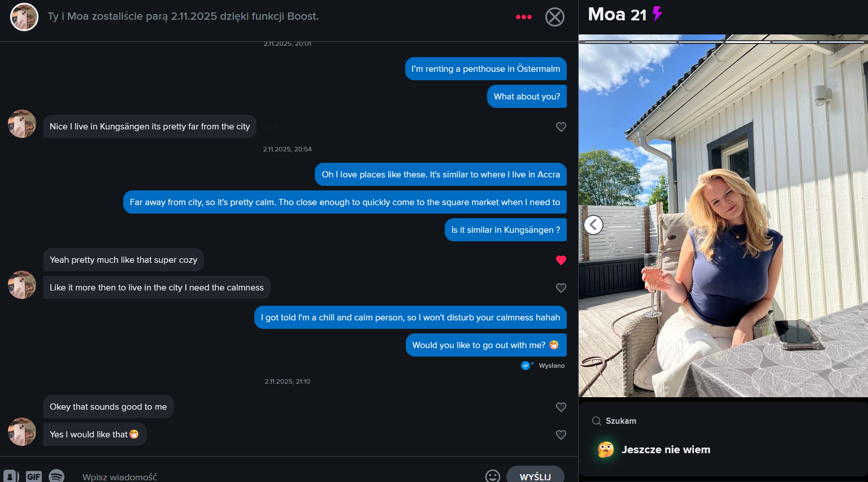This screenshot has height=482, width=868.
Task: Click the WYŚLIJ send button
Action: pos(535,476)
